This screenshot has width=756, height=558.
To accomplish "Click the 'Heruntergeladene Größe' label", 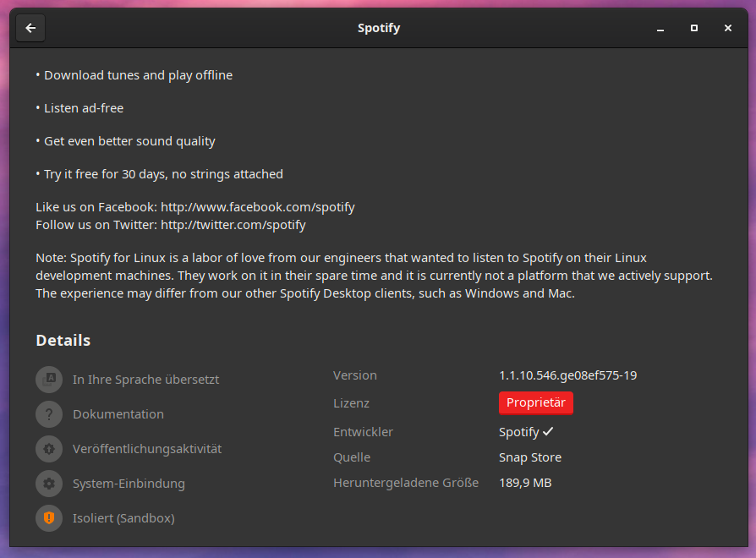I will click(x=406, y=483).
